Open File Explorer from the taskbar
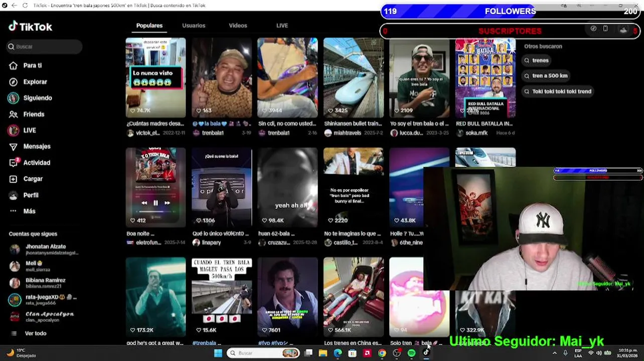This screenshot has height=361, width=644. [x=323, y=353]
